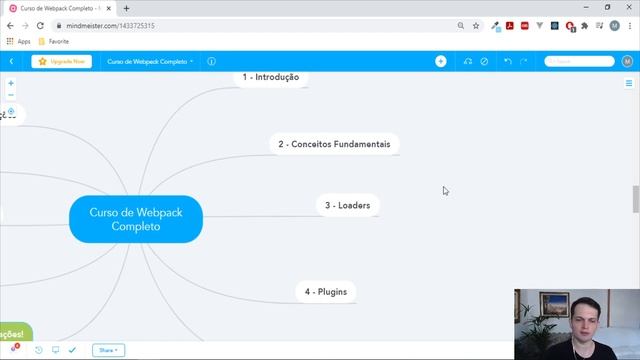
Task: Select the green topic ending in 'ções!'
Action: coord(16,332)
